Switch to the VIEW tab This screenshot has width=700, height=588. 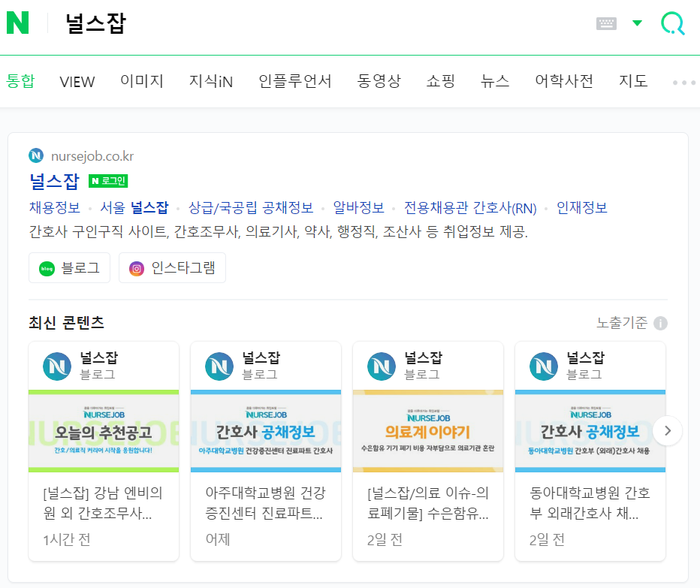point(77,82)
